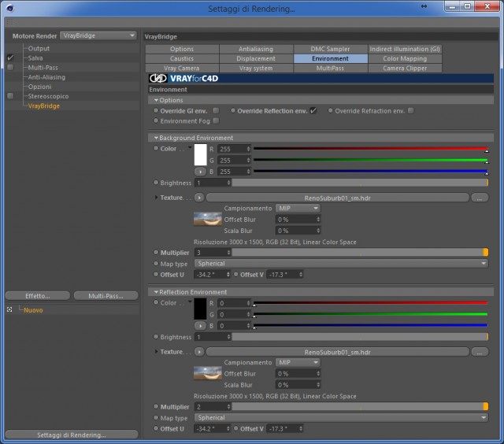Click the Reflection Environment black color swatch
The width and height of the screenshot is (504, 444).
click(x=200, y=309)
